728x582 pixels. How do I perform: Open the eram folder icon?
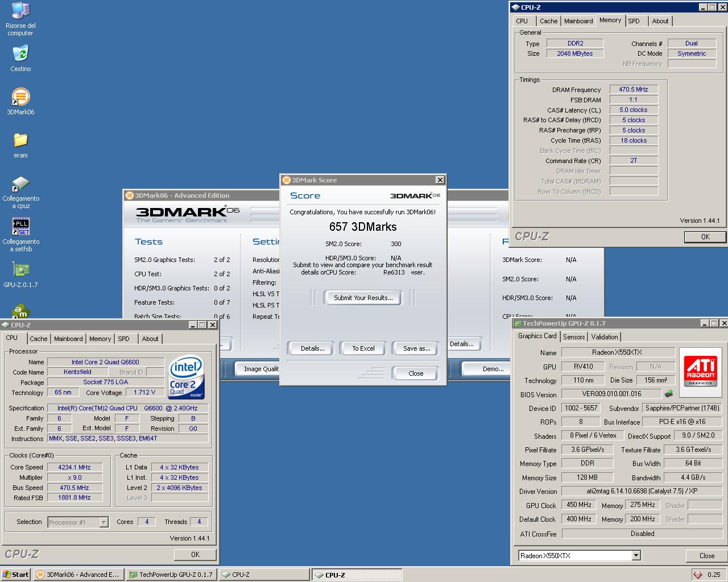[20, 145]
